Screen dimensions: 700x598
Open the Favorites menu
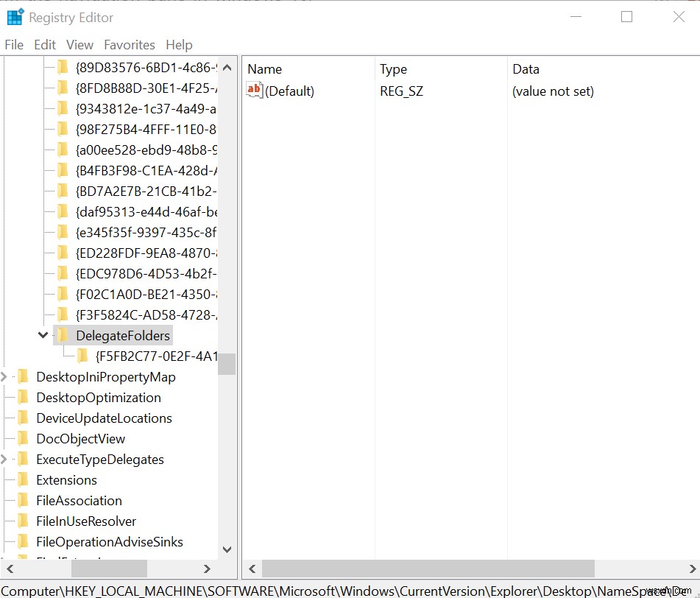click(x=130, y=44)
